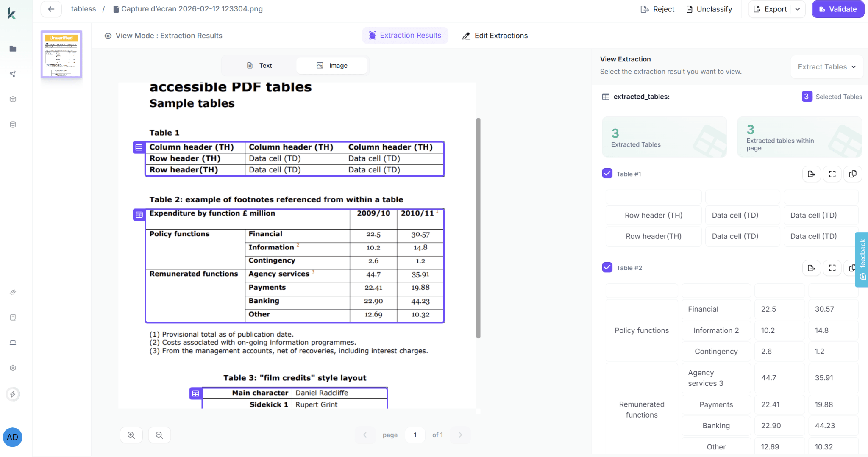Click the Reject button
The image size is (868, 457).
[657, 9]
